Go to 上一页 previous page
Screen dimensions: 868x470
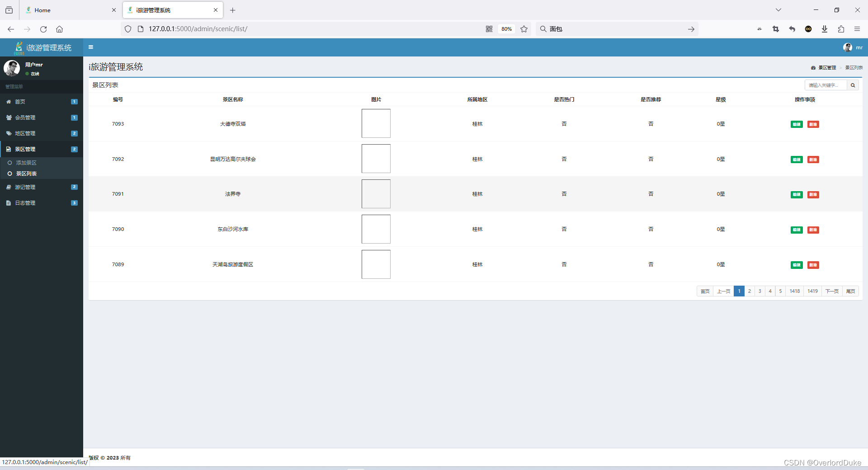[x=723, y=291]
